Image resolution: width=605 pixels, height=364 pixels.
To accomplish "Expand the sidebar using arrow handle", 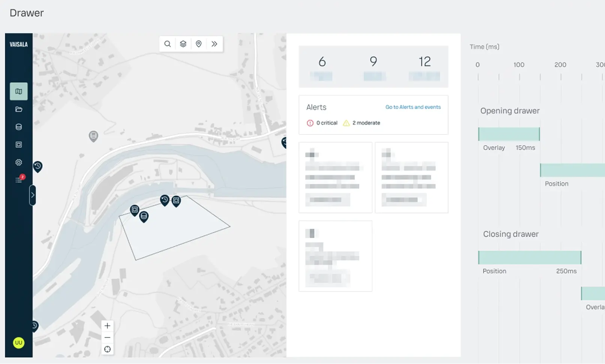I will click(x=33, y=195).
